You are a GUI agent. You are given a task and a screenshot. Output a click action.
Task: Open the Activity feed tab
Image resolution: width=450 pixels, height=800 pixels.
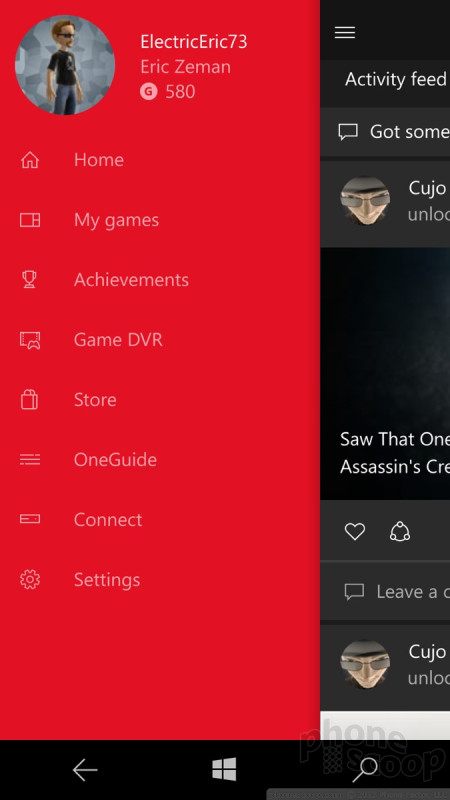click(x=396, y=79)
